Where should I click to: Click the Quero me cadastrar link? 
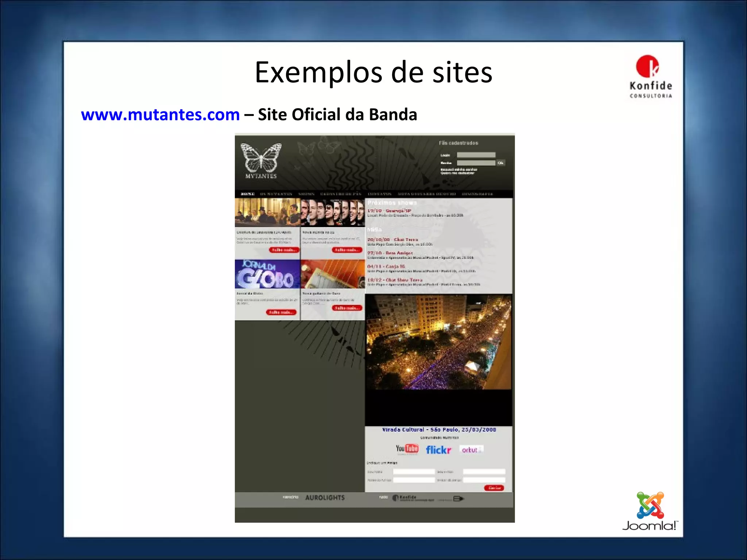(x=457, y=173)
